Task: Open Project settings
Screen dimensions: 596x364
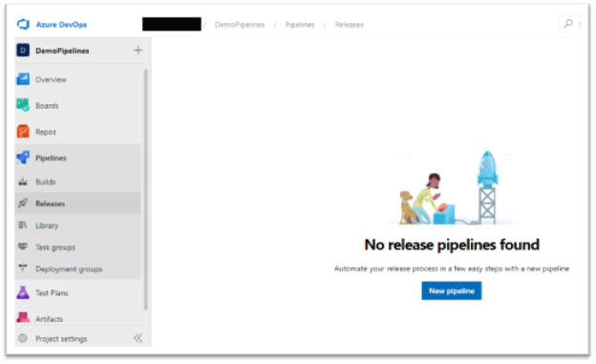Action: 61,339
